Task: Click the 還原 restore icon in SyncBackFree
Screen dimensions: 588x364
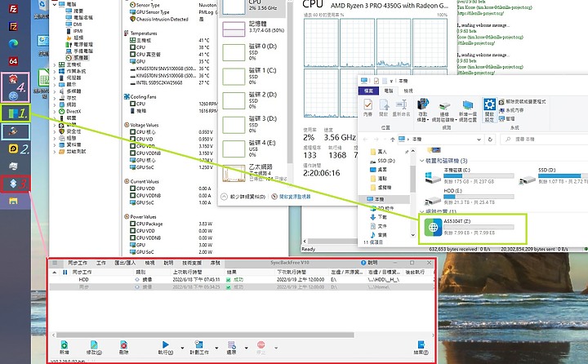Action: click(x=231, y=347)
